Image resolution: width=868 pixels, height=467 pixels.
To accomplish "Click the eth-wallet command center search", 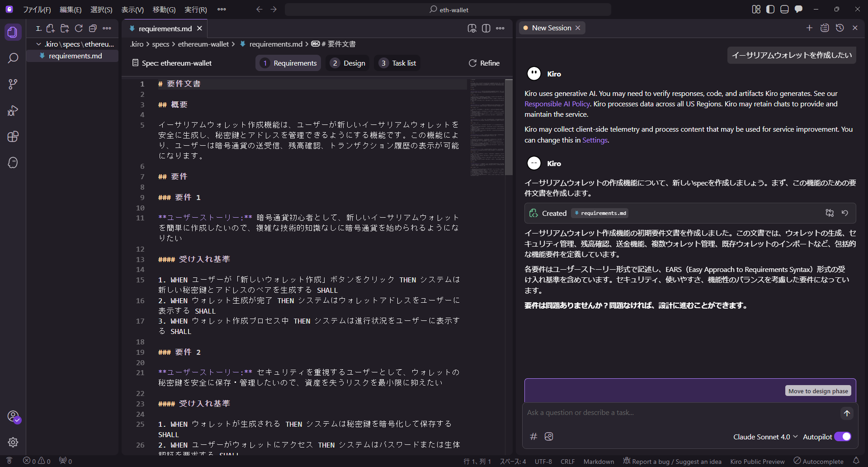I will pos(448,10).
